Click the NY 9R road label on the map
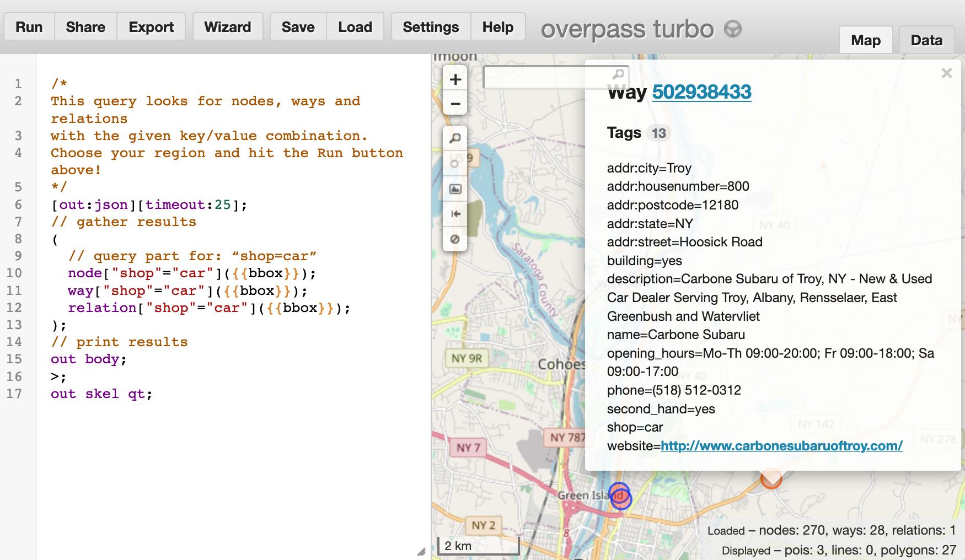This screenshot has height=560, width=965. [x=467, y=358]
